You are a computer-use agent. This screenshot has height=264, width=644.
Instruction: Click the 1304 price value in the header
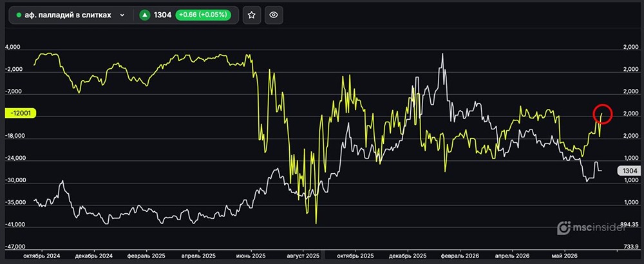(163, 15)
